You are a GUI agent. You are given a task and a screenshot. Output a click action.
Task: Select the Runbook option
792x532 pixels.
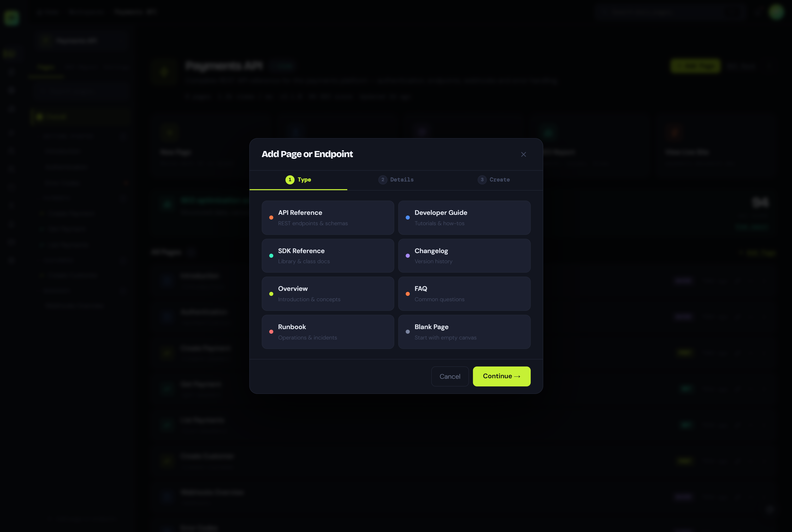coord(327,331)
